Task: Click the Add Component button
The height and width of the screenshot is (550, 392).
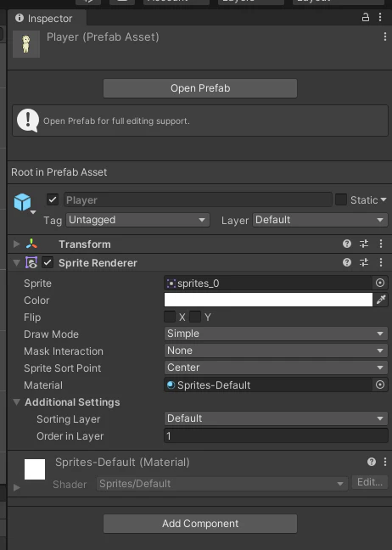Action: 200,524
